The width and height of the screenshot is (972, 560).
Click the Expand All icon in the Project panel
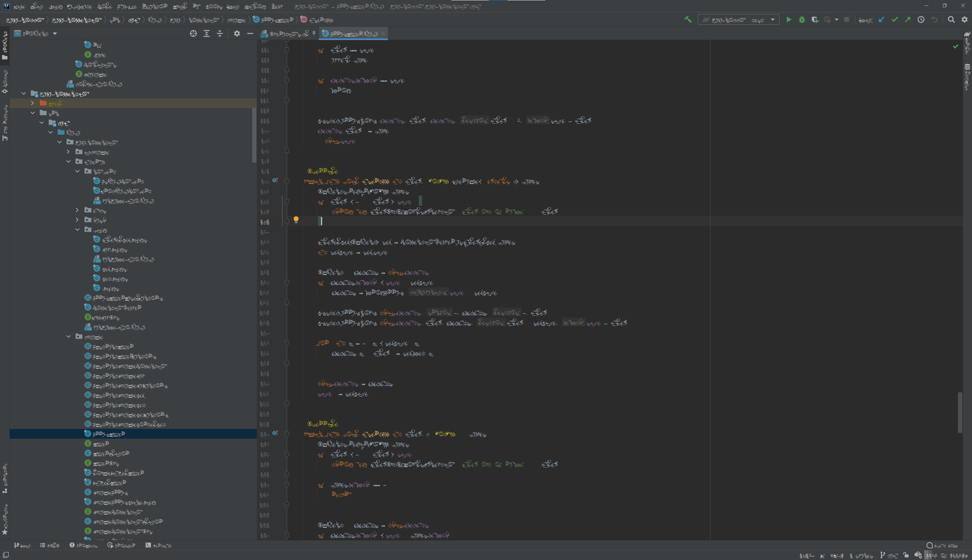tap(207, 33)
